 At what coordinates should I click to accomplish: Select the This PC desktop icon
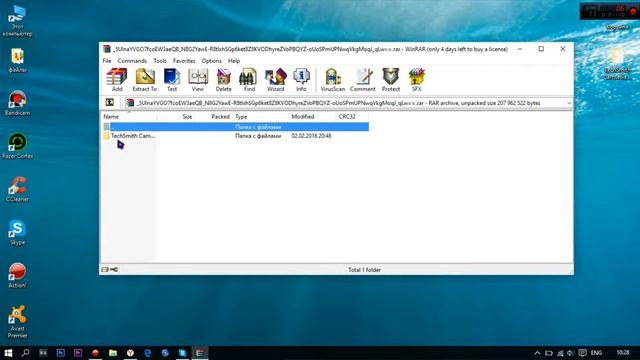coord(17,21)
